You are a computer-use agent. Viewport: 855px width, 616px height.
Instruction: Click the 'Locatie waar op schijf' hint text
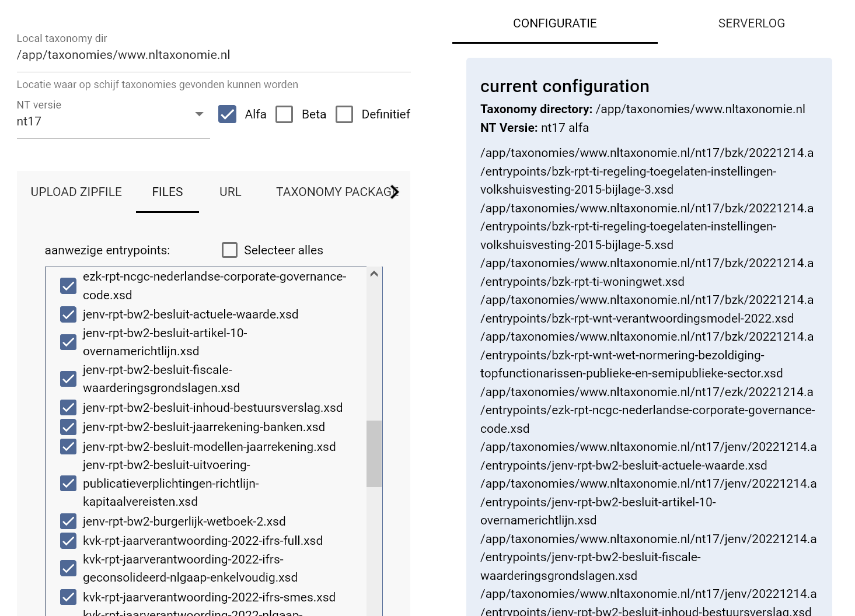158,85
